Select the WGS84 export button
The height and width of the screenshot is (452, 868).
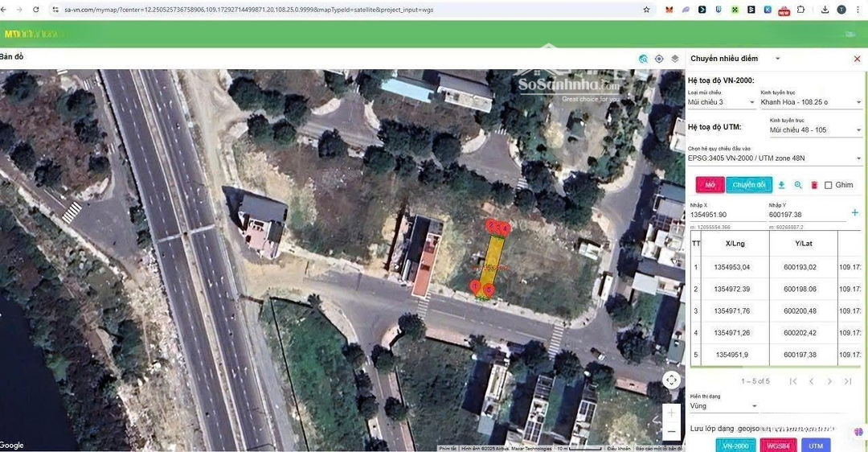778,446
